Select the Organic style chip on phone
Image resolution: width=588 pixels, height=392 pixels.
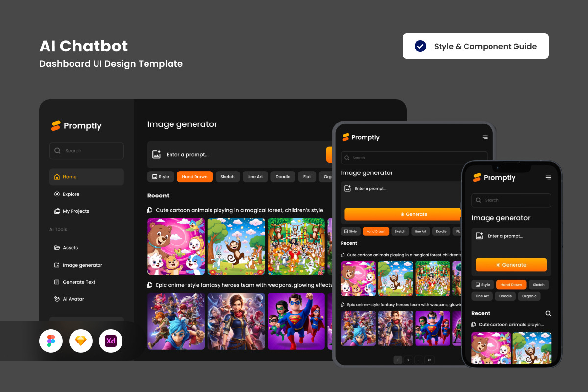coord(529,296)
